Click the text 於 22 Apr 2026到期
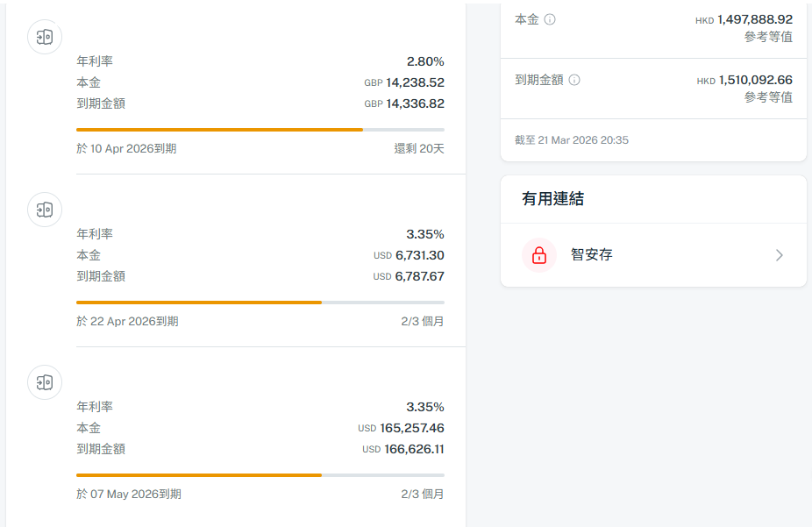The image size is (812, 527). (x=127, y=322)
